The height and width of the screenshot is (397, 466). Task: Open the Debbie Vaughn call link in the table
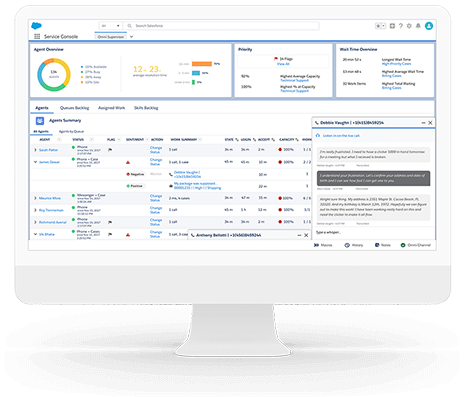tap(187, 174)
